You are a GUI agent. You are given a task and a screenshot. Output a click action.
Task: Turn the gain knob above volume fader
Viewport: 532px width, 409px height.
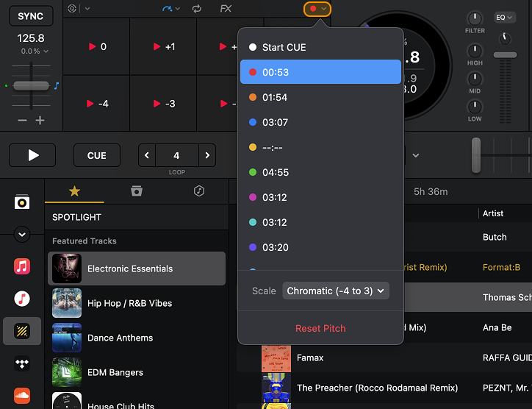[x=505, y=38]
